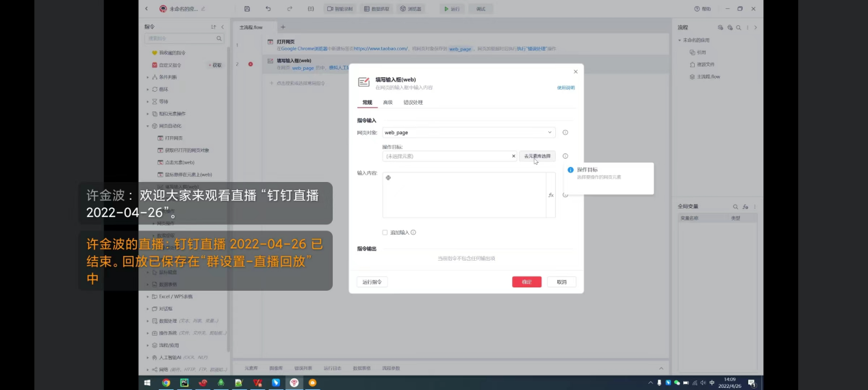Click inside the 输入内容 text area
868x390 pixels.
pyautogui.click(x=463, y=195)
